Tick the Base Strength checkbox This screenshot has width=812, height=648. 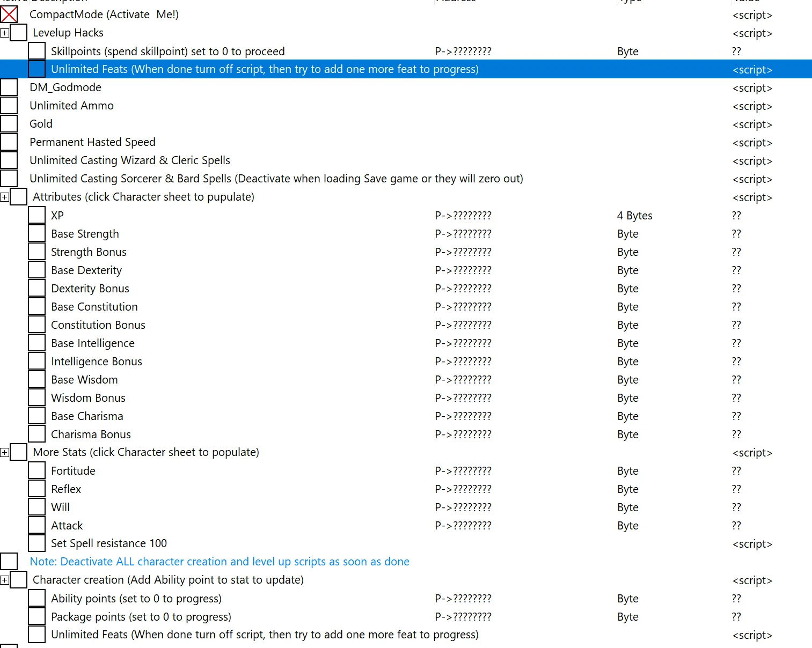point(37,233)
